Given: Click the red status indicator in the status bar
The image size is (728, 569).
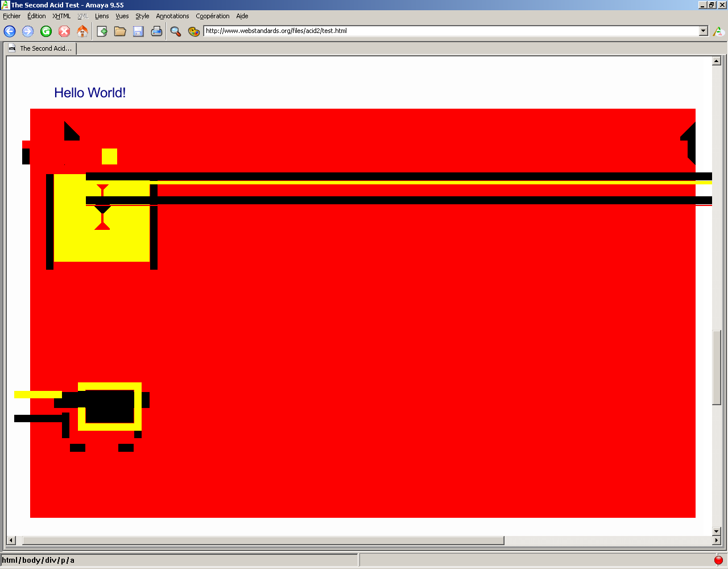Looking at the screenshot, I should pos(718,560).
